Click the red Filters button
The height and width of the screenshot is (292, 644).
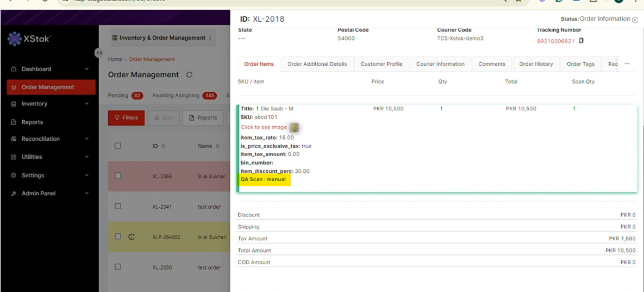(126, 117)
